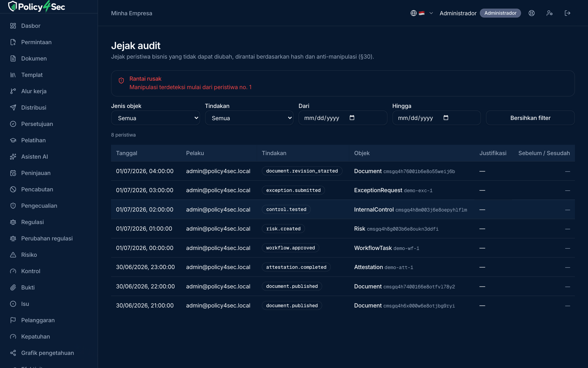The height and width of the screenshot is (368, 588).
Task: Click the globe language icon
Action: click(x=414, y=13)
